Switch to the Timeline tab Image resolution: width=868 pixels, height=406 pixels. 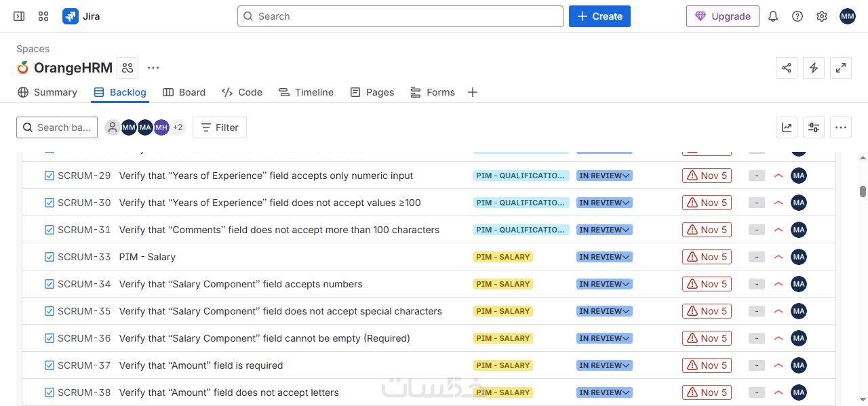point(306,92)
